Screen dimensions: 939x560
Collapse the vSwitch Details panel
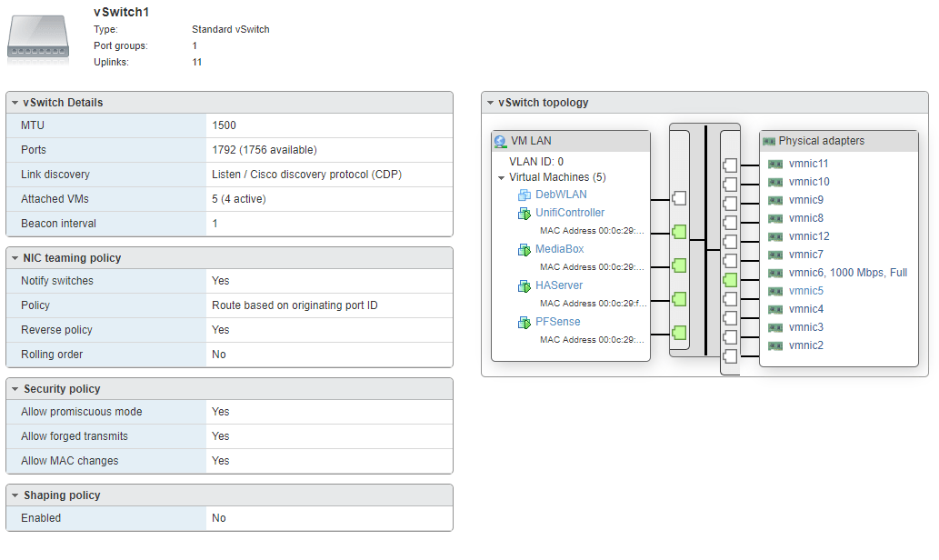click(15, 102)
